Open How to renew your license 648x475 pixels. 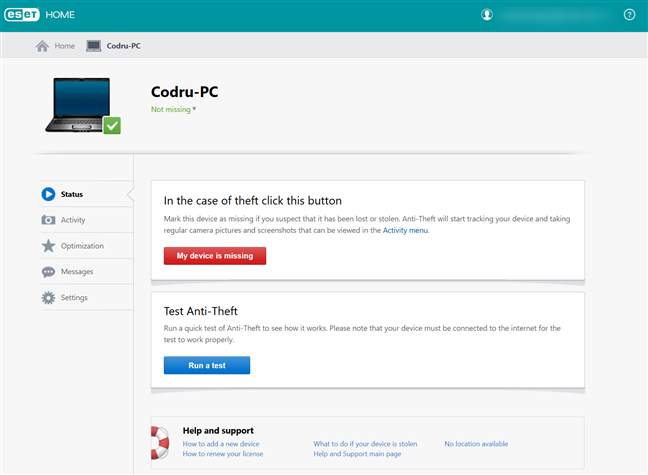click(223, 454)
